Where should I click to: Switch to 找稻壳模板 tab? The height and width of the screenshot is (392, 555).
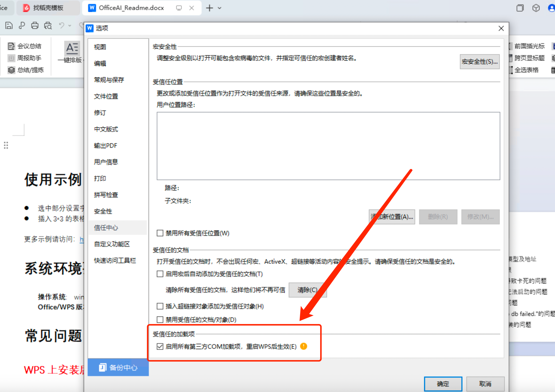[48, 8]
